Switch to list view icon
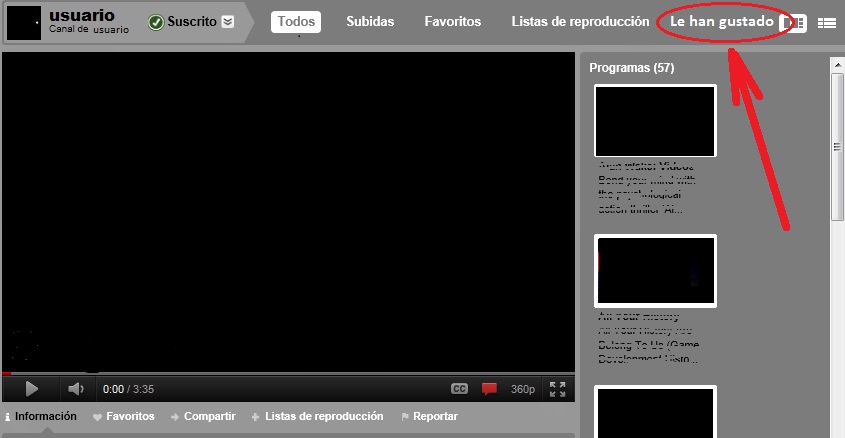Viewport: 845px width, 438px height. tap(827, 23)
